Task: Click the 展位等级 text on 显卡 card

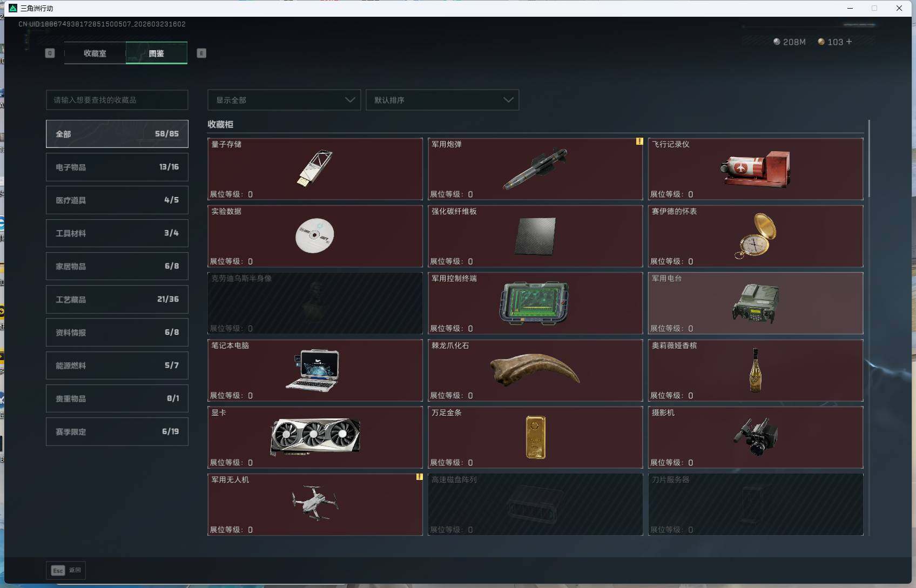Action: (x=231, y=463)
